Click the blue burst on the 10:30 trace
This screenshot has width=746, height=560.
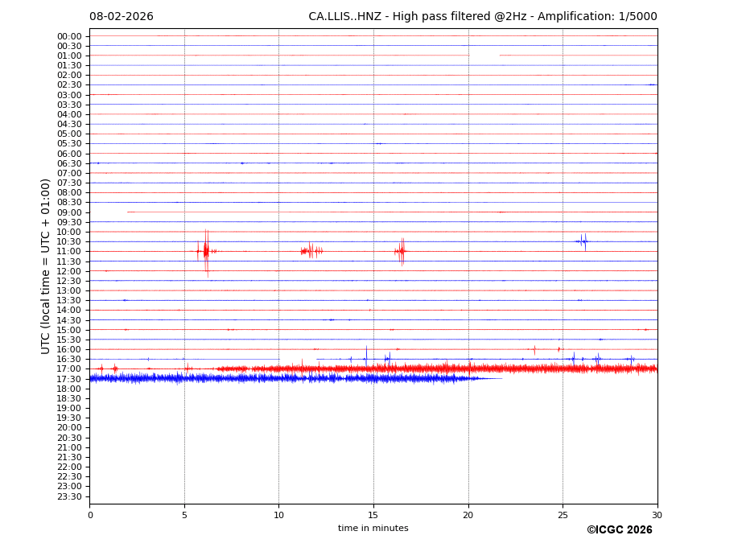coord(582,241)
